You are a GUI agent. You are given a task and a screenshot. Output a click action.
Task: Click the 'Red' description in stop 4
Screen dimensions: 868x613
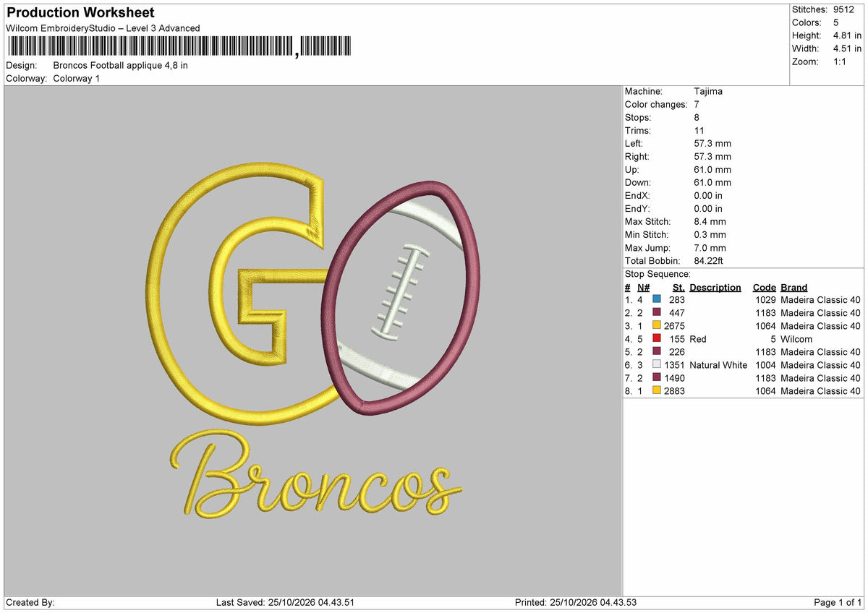tap(698, 339)
